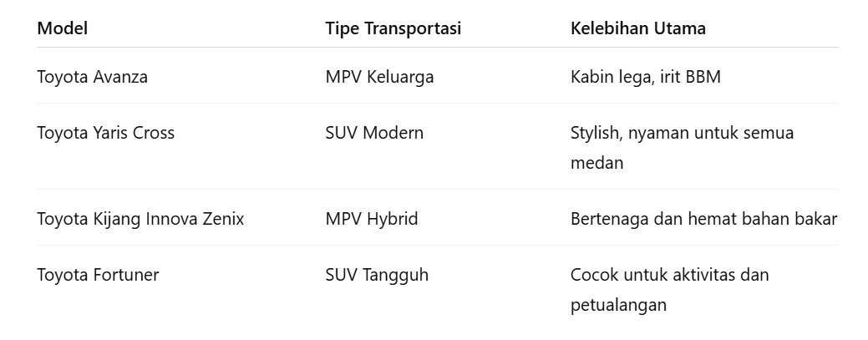This screenshot has width=868, height=340.
Task: Click the word Zenix in model column
Action: click(x=222, y=219)
